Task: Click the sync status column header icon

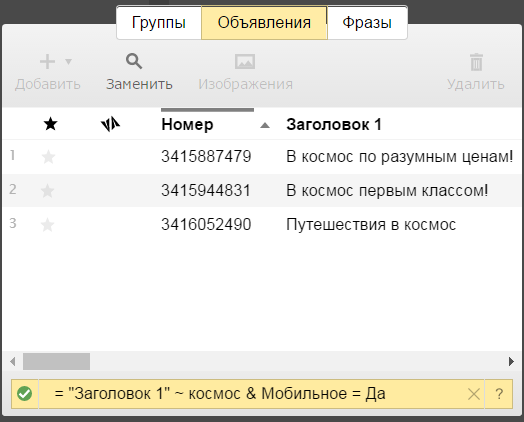Action: (x=110, y=124)
